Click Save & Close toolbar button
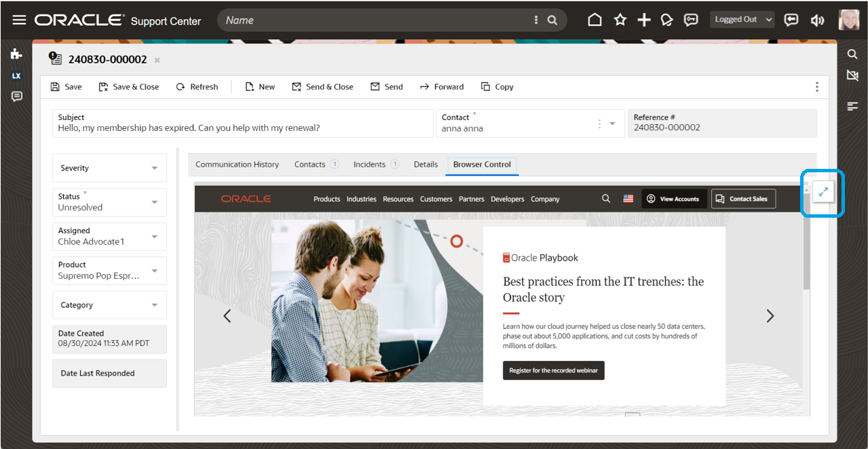868x449 pixels. [x=129, y=87]
